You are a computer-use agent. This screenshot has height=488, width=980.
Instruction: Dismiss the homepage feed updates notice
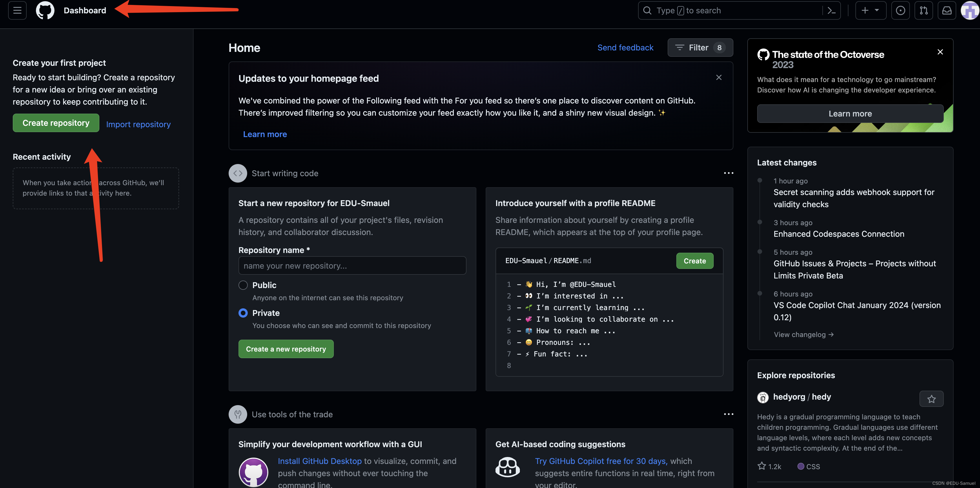pyautogui.click(x=719, y=78)
